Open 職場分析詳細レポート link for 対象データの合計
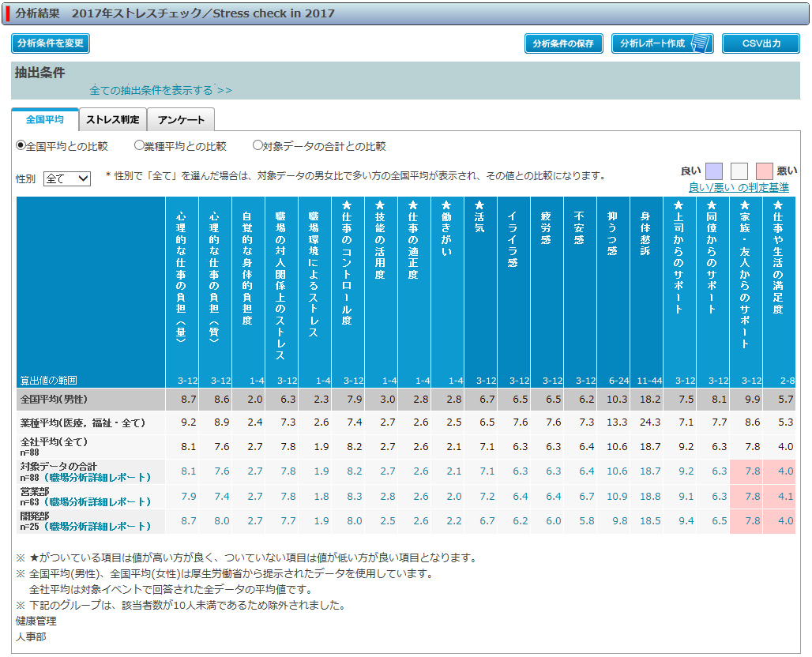The image size is (812, 657). 97,477
